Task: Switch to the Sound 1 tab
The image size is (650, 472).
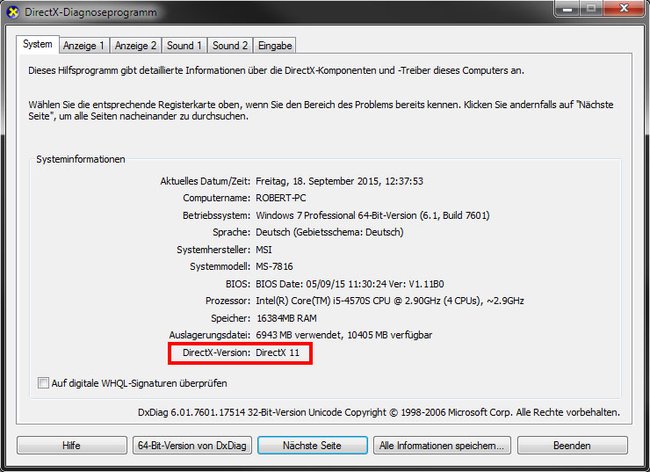Action: [184, 45]
